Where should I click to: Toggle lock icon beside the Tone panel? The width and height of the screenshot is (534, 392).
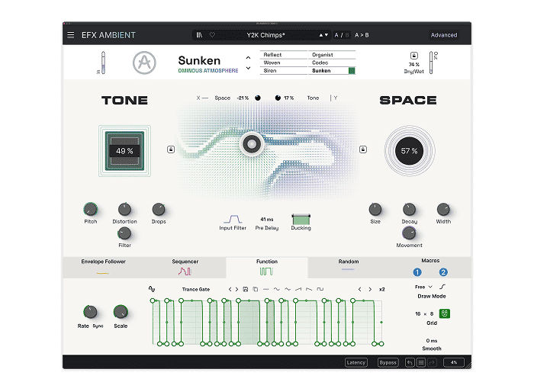point(171,149)
